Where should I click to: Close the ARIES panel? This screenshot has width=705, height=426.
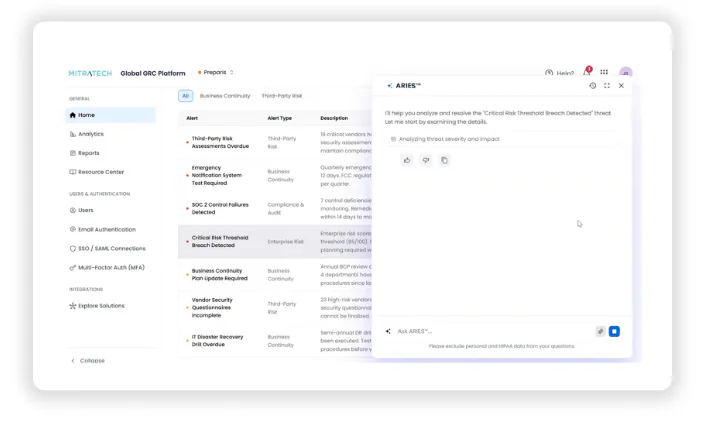pos(621,85)
